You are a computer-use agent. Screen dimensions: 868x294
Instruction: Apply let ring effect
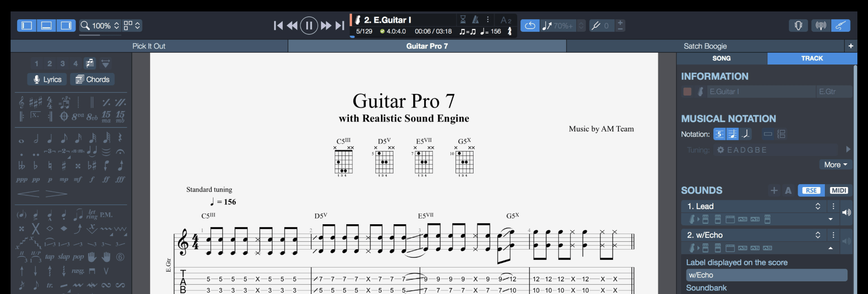[x=92, y=214]
